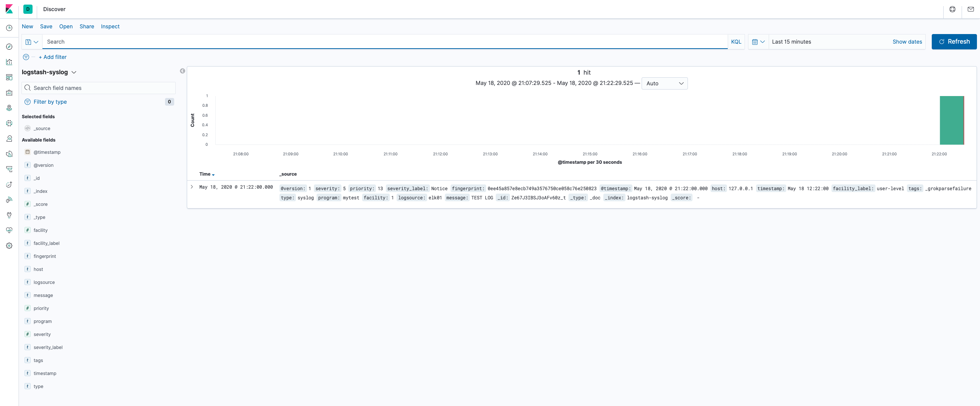Open APM icon in sidebar
This screenshot has height=406, width=980.
(x=9, y=169)
